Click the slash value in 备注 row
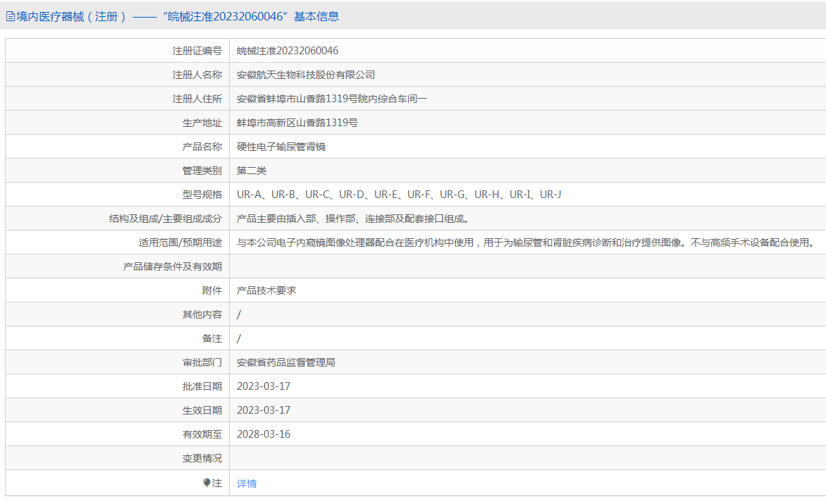 pyautogui.click(x=239, y=338)
